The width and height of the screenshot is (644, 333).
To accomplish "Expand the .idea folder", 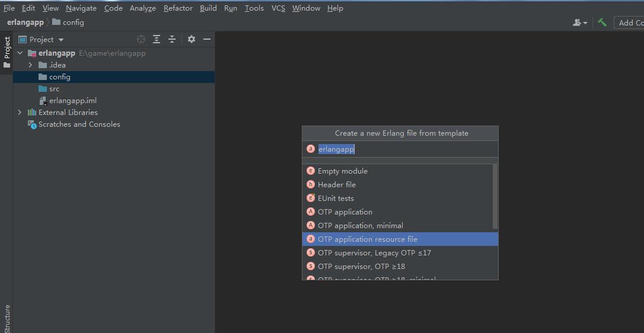I will 30,65.
